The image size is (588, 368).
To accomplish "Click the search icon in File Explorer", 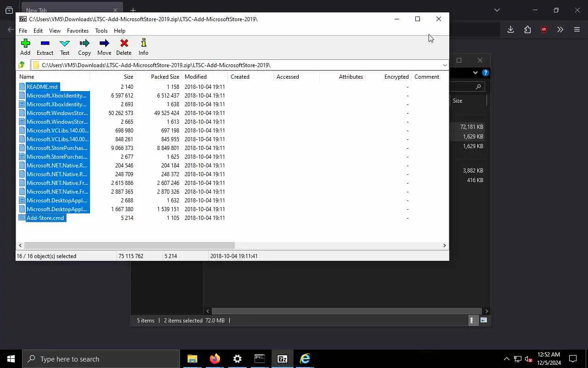I will click(478, 86).
